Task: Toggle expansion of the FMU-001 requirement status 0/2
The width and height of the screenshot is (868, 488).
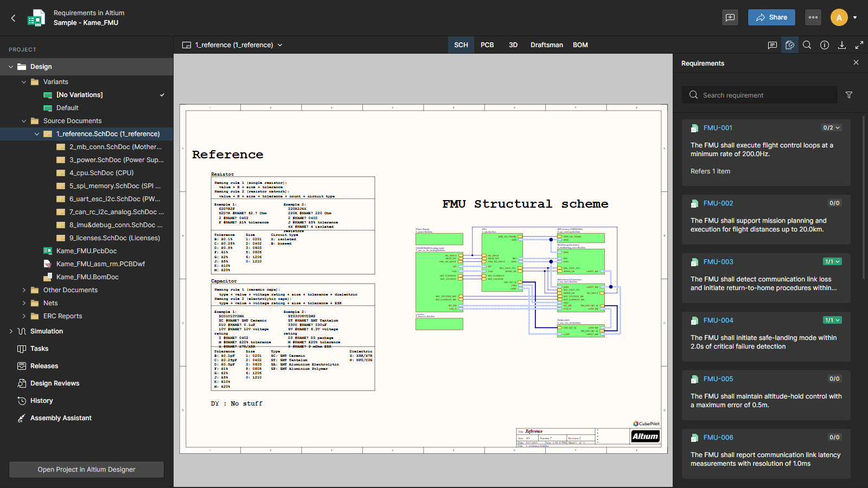Action: 832,127
